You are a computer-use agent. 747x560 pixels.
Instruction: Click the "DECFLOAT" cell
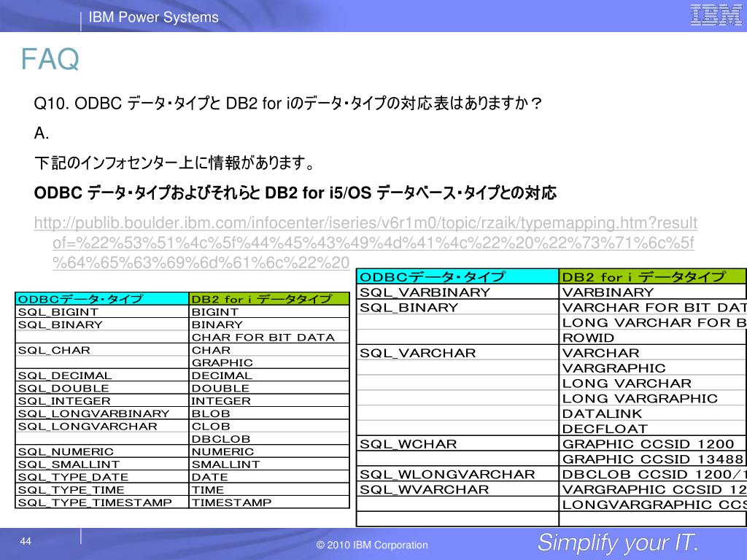(653, 429)
